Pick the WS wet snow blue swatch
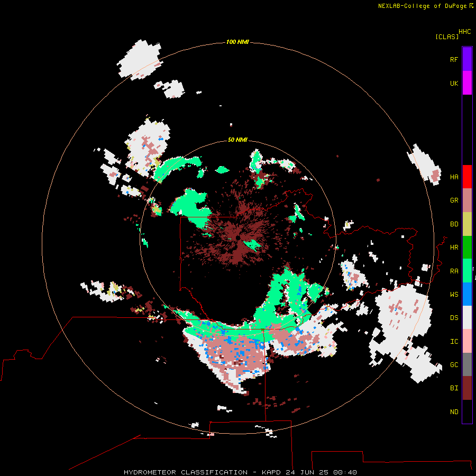Image resolution: width=476 pixels, height=476 pixels. pyautogui.click(x=467, y=294)
